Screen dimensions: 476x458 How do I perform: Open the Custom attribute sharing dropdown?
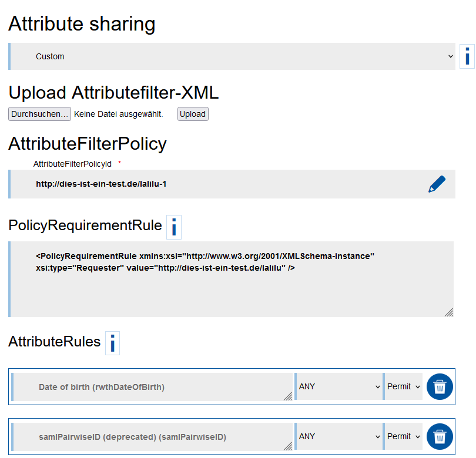tap(232, 56)
